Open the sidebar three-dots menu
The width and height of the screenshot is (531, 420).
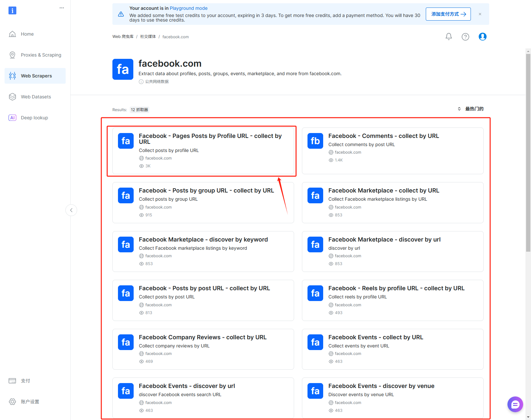point(62,8)
